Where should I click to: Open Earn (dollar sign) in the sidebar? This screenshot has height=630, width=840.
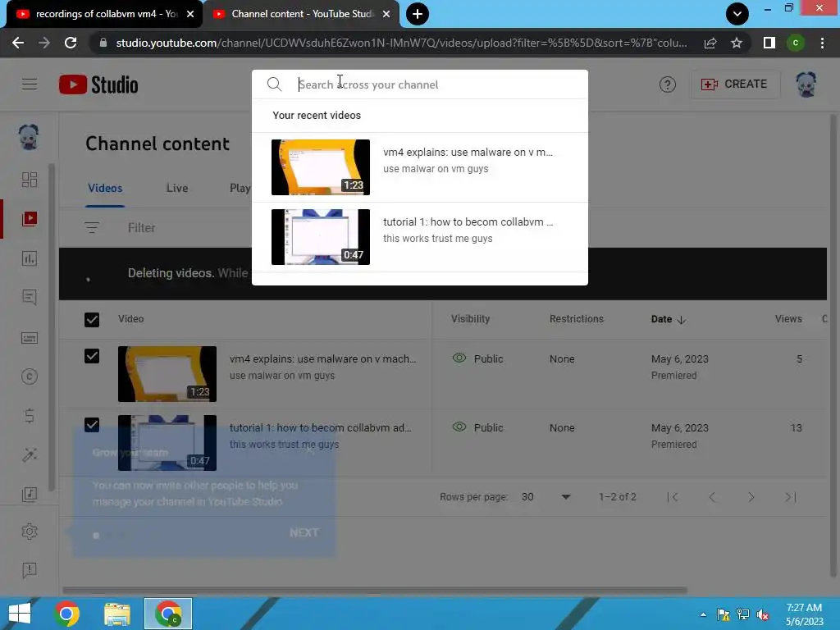coord(30,416)
